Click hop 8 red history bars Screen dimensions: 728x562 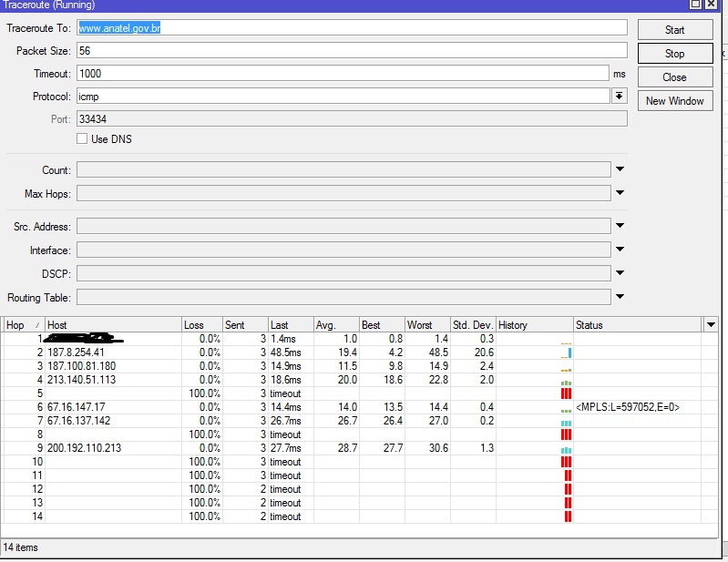pos(566,434)
